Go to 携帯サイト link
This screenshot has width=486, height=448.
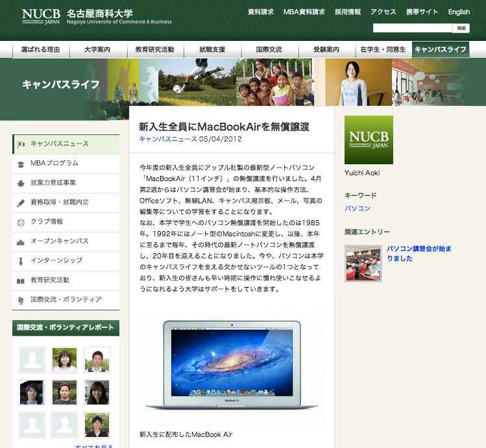click(422, 12)
